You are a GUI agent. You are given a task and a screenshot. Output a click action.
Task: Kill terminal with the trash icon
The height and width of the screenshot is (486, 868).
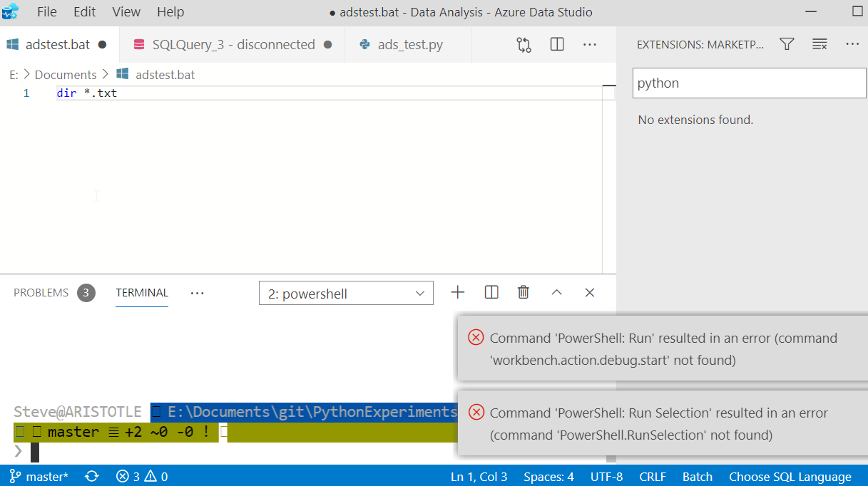(x=524, y=292)
